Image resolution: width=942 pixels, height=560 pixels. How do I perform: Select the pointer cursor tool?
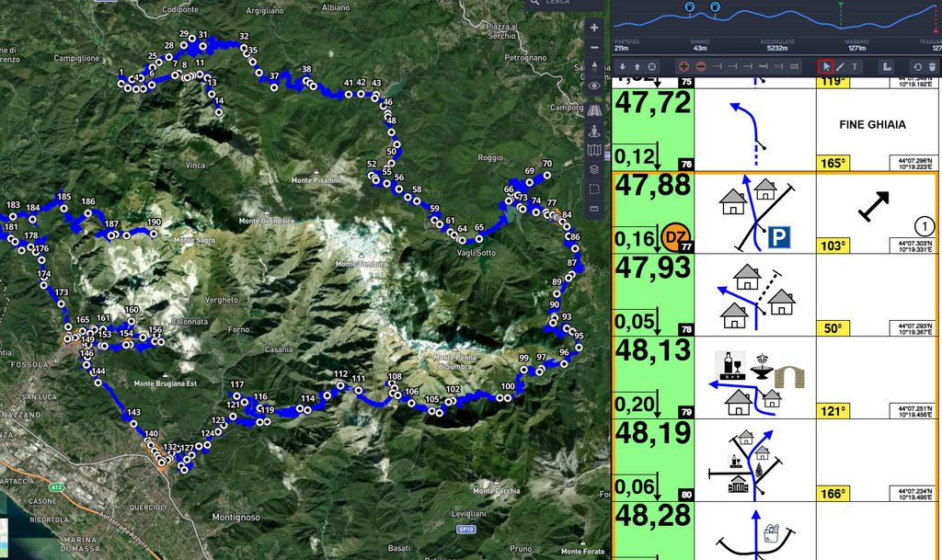tap(826, 66)
